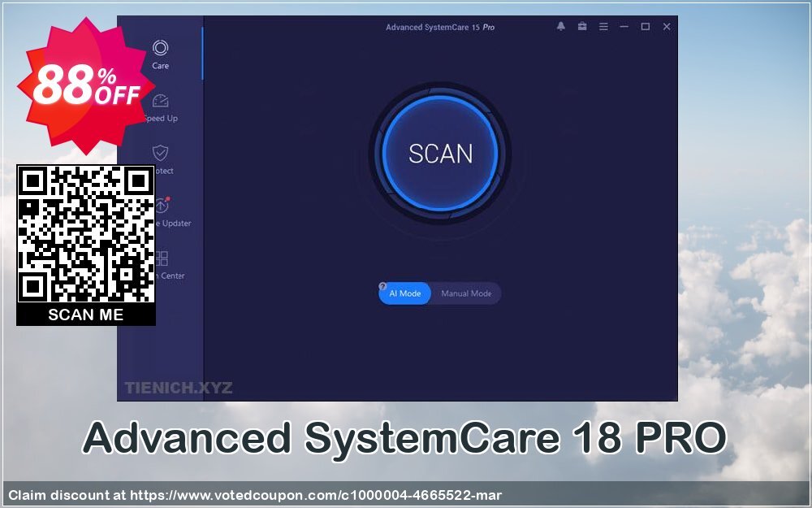Open the Speed Up gauge icon
The width and height of the screenshot is (812, 508).
[x=161, y=101]
